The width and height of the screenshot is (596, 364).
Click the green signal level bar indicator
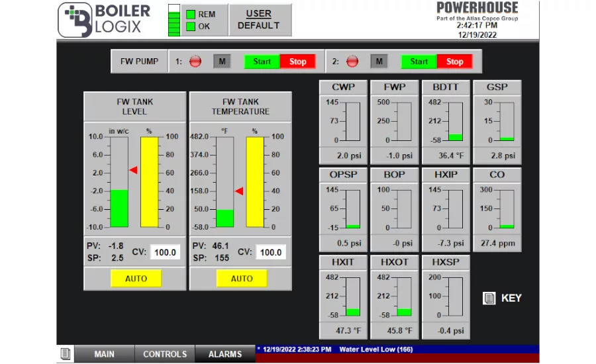coord(174,21)
